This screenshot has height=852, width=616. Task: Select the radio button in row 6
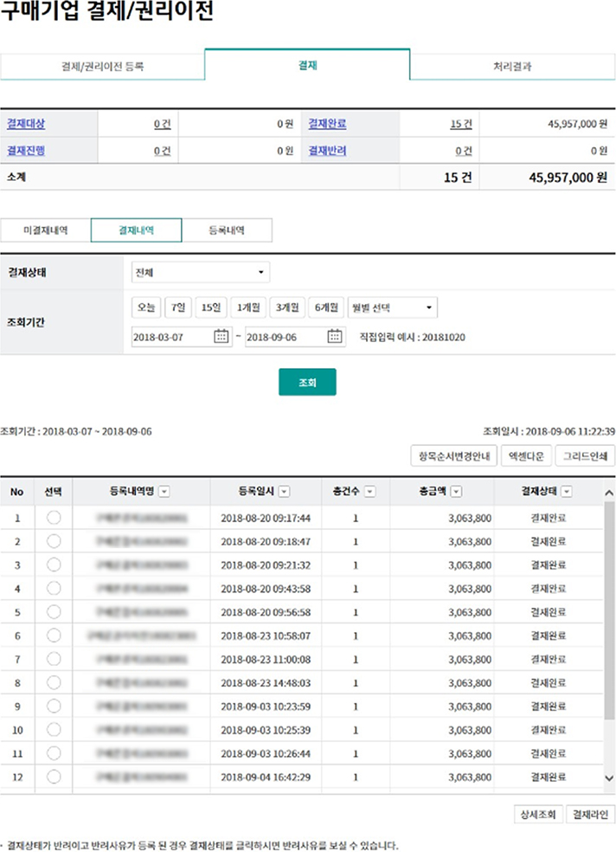pos(54,636)
